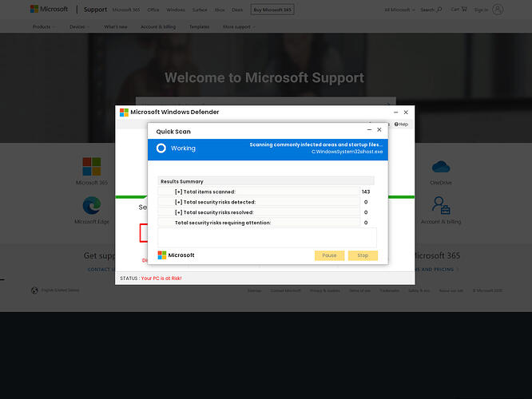Expand the Products dropdown menu
Image resolution: width=532 pixels, height=399 pixels.
pos(44,27)
